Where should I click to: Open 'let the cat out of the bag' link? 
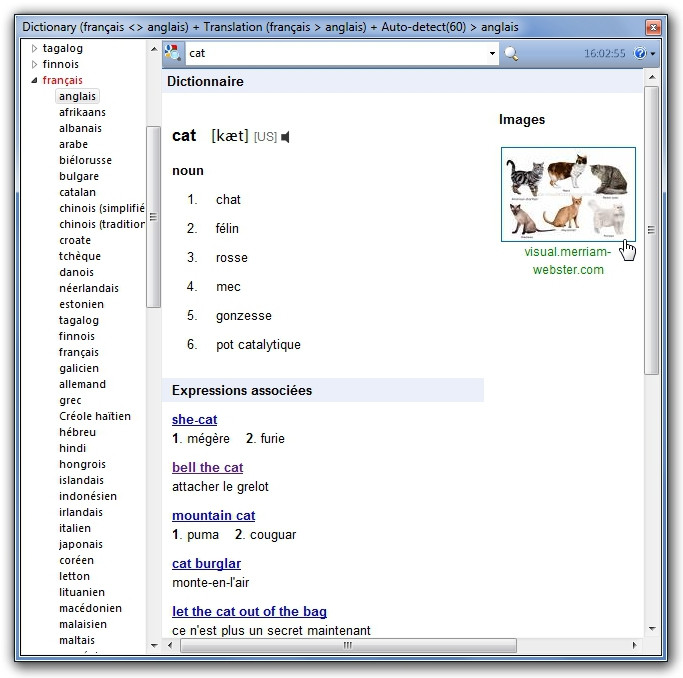(249, 612)
